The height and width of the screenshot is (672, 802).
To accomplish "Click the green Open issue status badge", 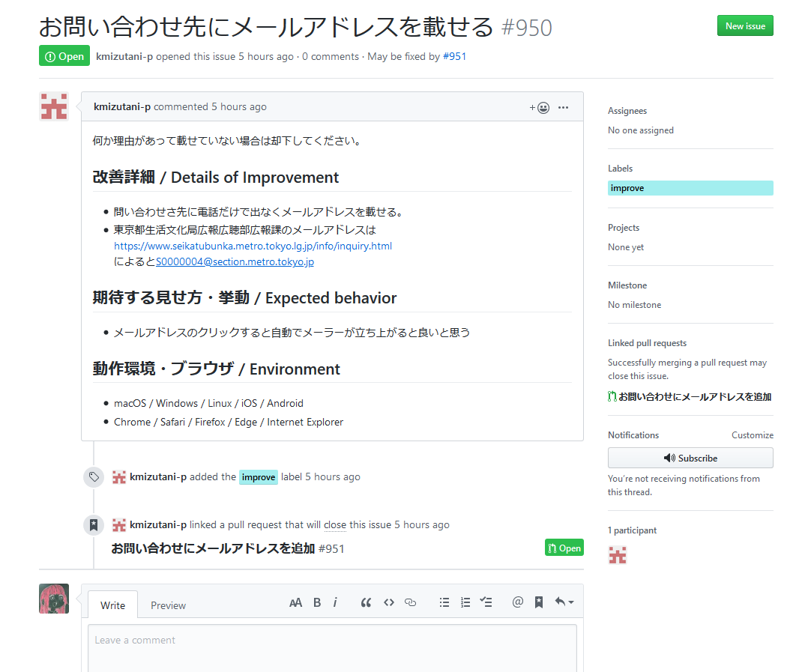I will pyautogui.click(x=64, y=55).
